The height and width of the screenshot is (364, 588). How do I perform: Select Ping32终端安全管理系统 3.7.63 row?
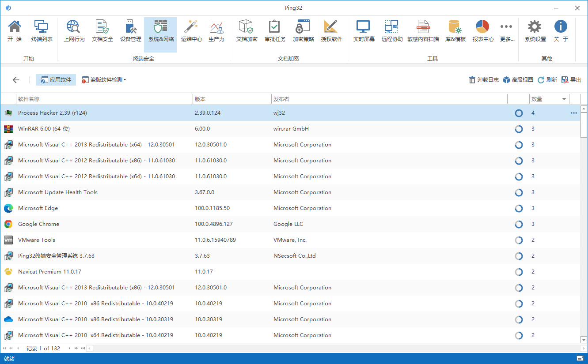click(290, 256)
